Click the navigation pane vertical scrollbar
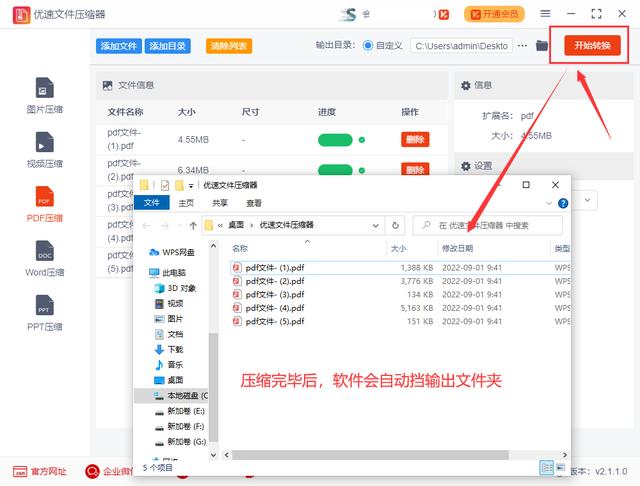Image resolution: width=640 pixels, height=486 pixels. pos(213,388)
